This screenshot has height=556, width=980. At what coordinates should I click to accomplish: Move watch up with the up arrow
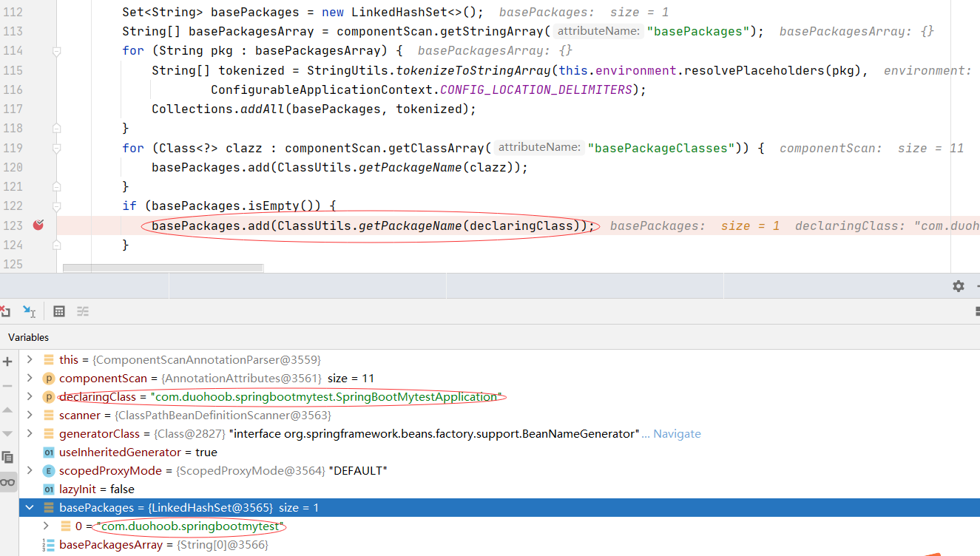tap(7, 410)
